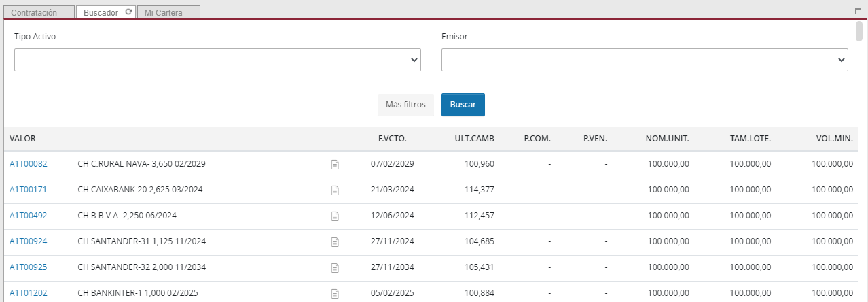
Task: Open security link A1T00171
Action: 29,190
